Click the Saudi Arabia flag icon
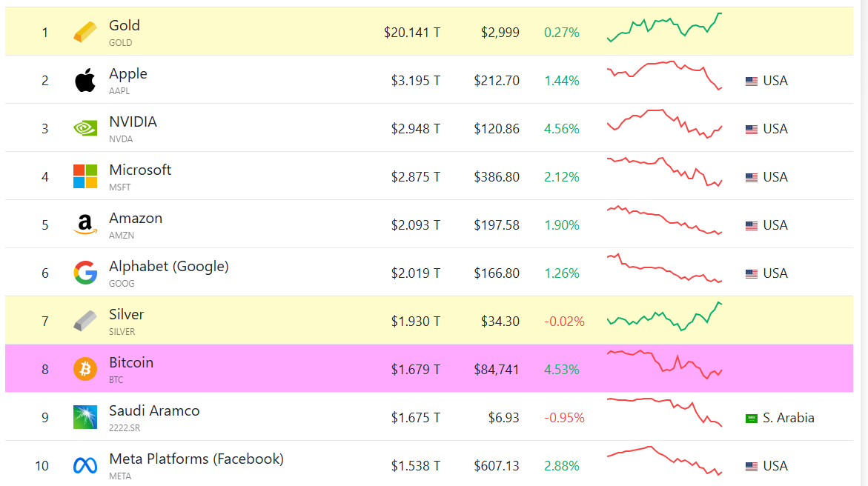 click(x=751, y=419)
